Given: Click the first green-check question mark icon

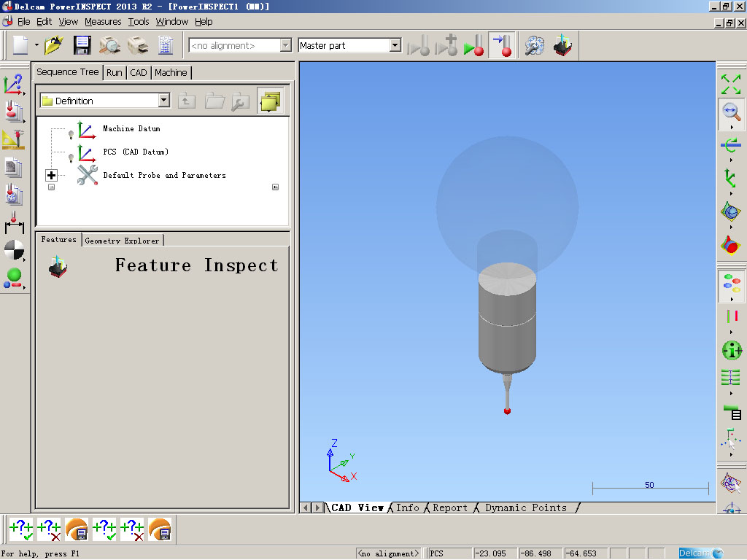Looking at the screenshot, I should tap(21, 529).
